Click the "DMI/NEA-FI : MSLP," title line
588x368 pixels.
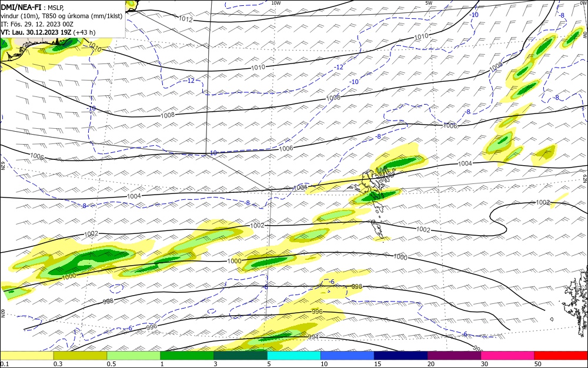click(32, 8)
